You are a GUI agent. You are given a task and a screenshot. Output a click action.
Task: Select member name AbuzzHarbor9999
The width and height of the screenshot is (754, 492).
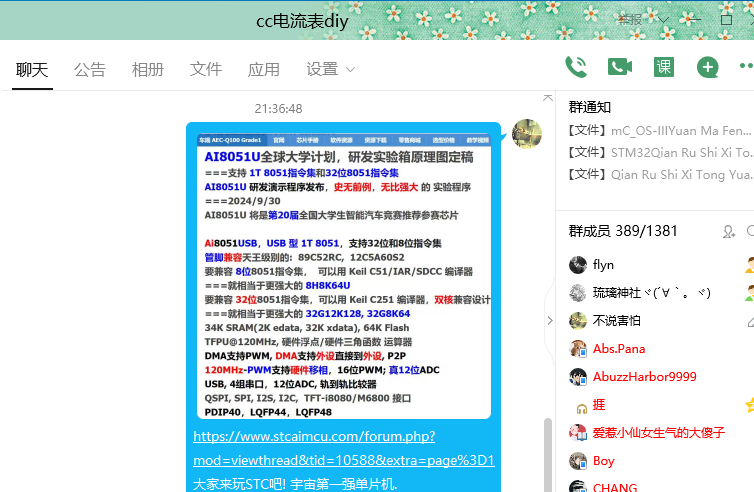pos(644,377)
